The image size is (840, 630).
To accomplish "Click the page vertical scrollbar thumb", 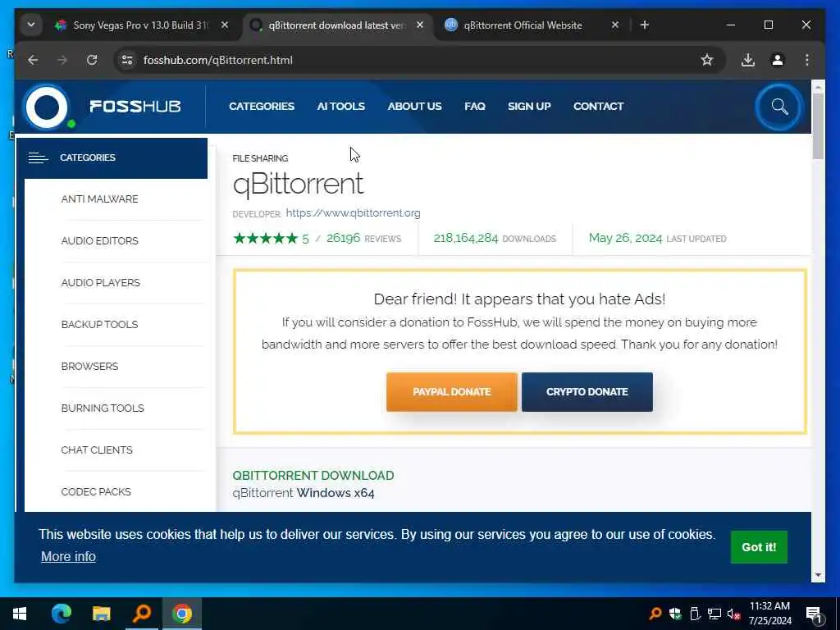I will tap(818, 126).
